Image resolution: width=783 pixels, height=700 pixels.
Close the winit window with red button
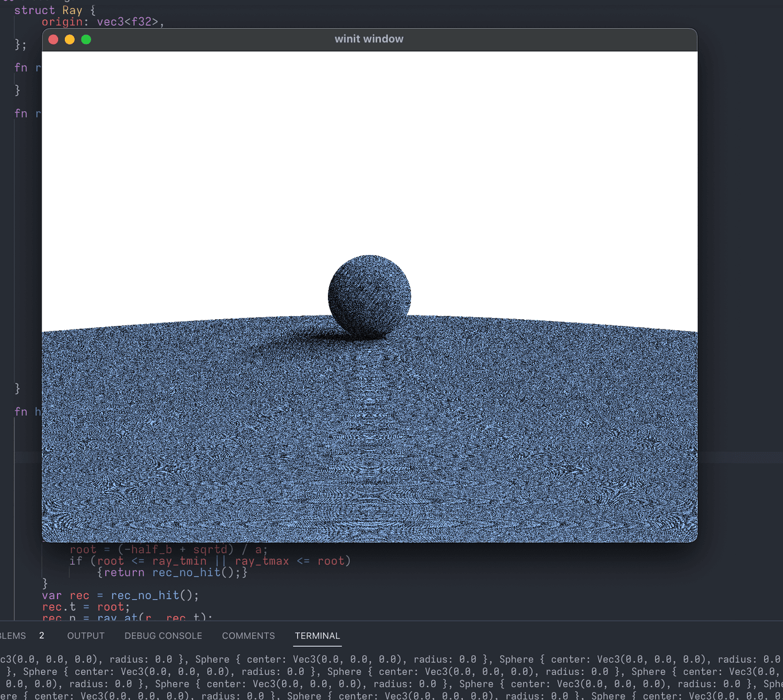pos(53,39)
